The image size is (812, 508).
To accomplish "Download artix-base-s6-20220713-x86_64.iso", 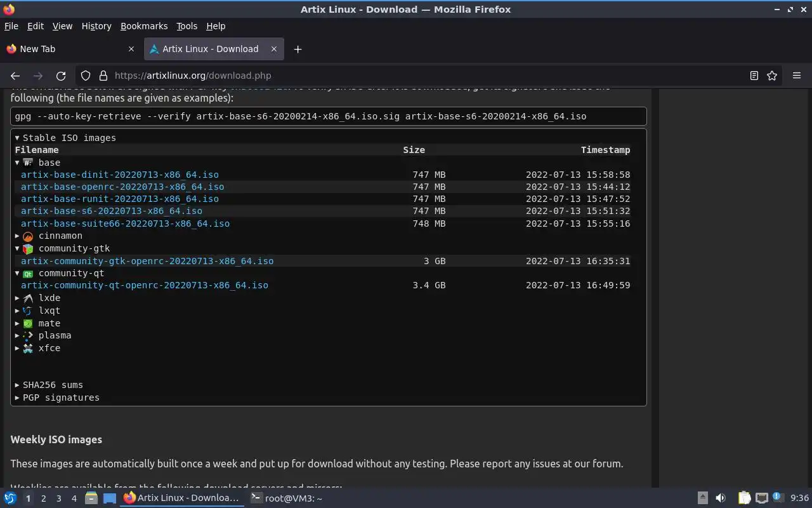I will (112, 211).
